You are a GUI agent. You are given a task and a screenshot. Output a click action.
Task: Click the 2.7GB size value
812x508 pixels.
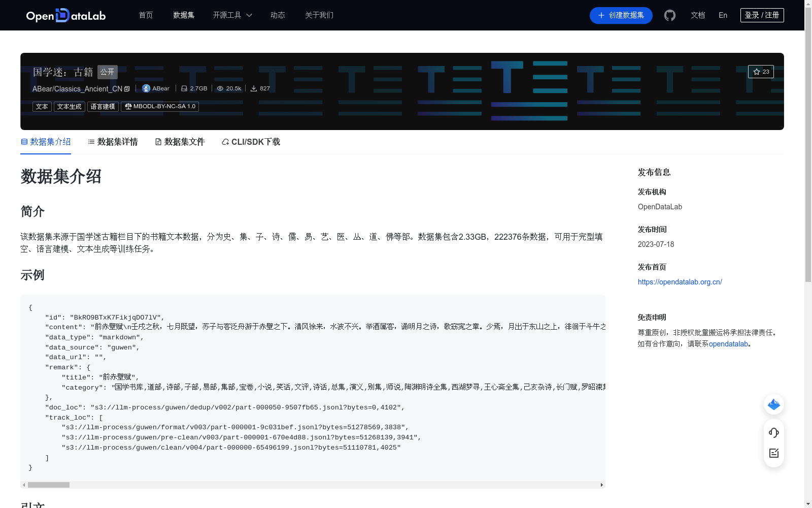[198, 88]
